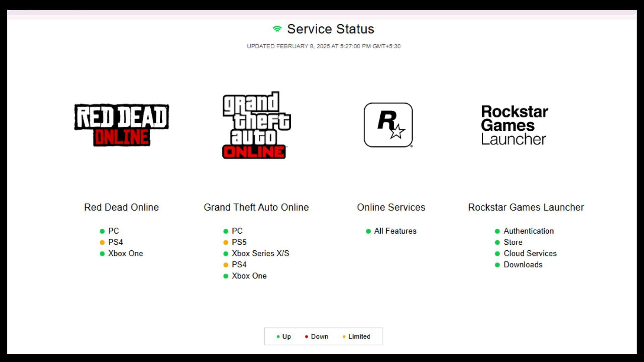Click the Limited legend label in legend bar
Image resolution: width=644 pixels, height=362 pixels.
point(360,337)
